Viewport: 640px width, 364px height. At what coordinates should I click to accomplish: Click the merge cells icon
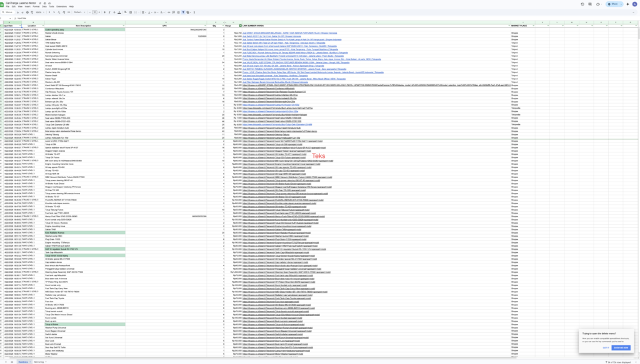[x=136, y=12]
